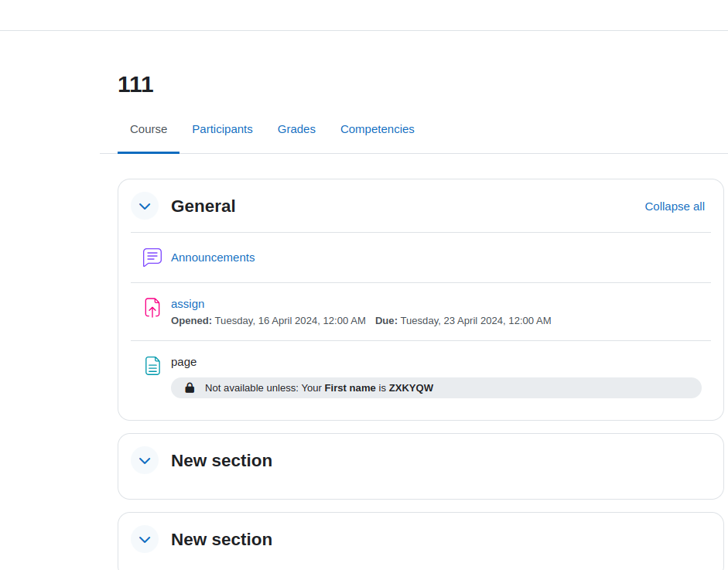Open the Announcements forum link
Viewport: 728px width, 570px height.
[213, 258]
